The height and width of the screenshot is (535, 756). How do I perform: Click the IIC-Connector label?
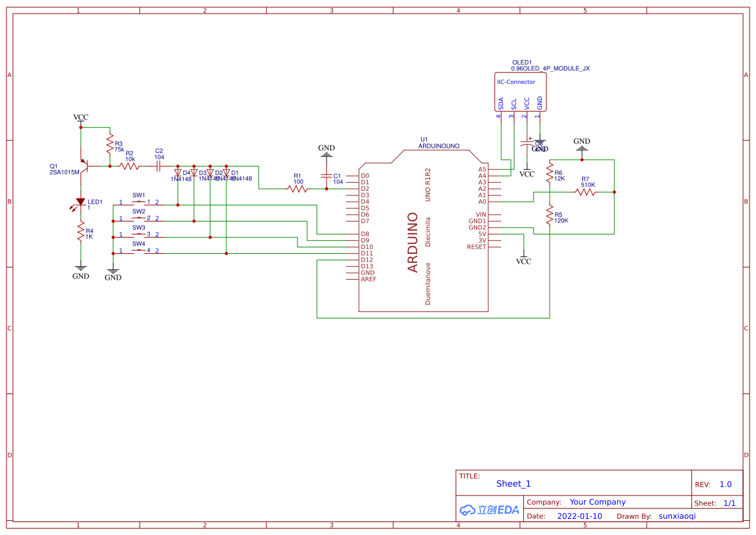tap(516, 82)
